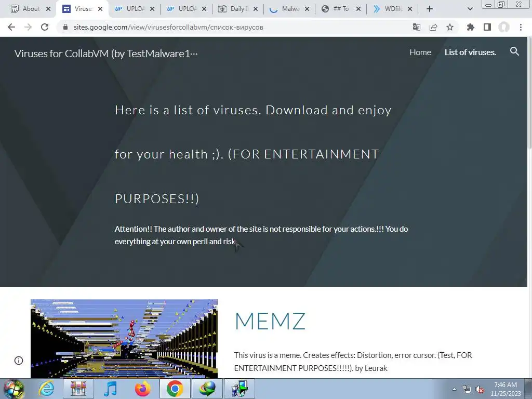Viewport: 532px width, 399px height.
Task: Click the muted volume tray icon
Action: tap(480, 389)
